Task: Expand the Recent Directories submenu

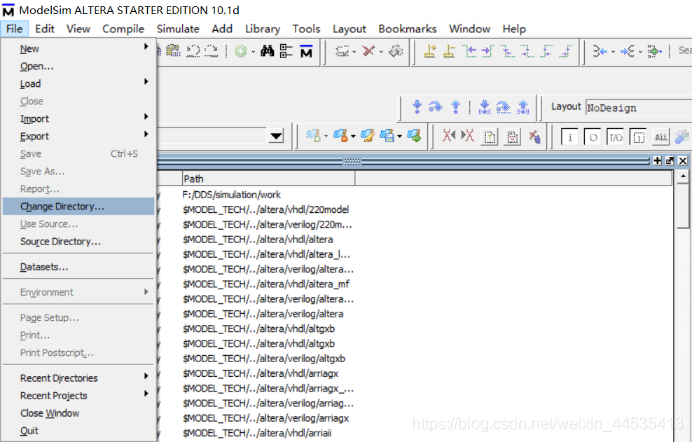Action: click(146, 376)
